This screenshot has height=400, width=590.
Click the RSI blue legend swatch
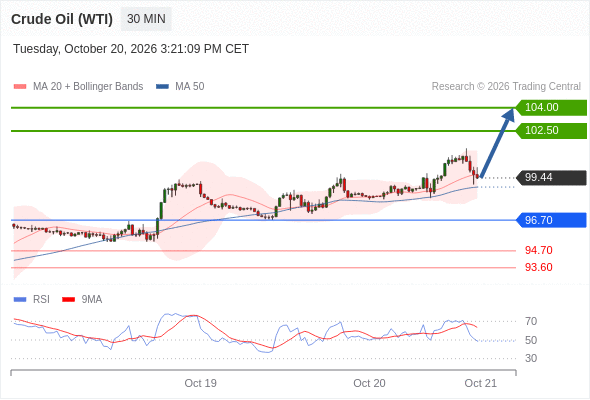click(x=20, y=300)
